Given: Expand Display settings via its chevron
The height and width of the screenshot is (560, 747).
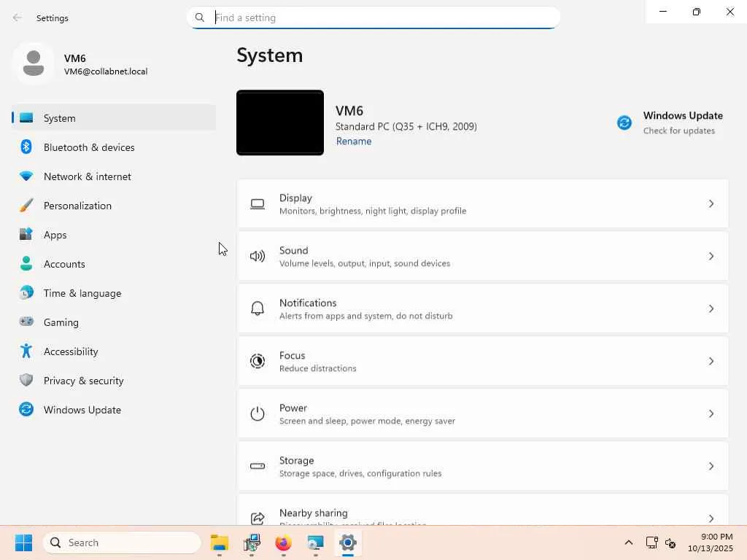Looking at the screenshot, I should point(711,204).
